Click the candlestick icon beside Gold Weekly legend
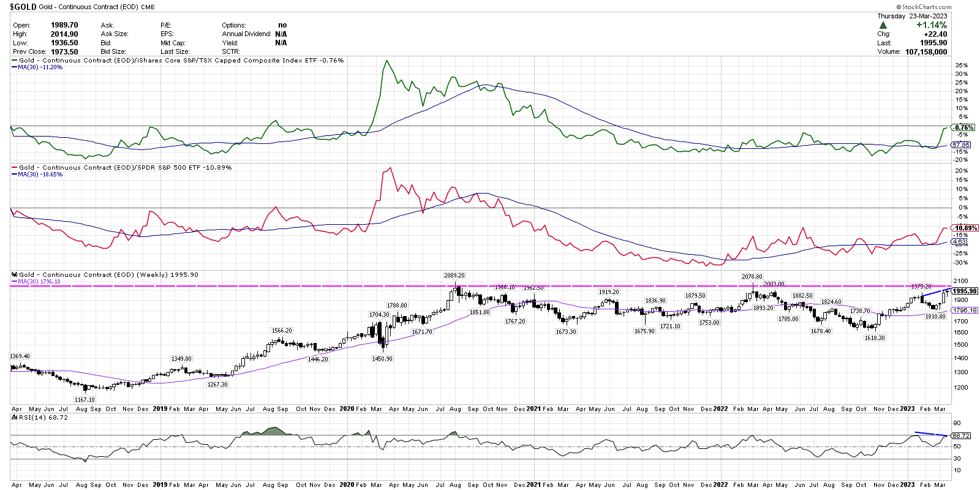The width and height of the screenshot is (980, 490). click(14, 275)
